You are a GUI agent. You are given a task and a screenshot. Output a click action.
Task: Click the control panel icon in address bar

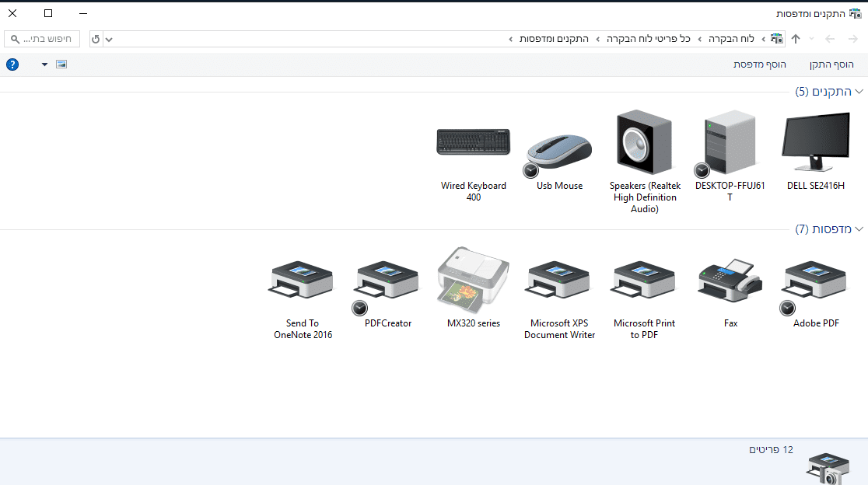777,39
